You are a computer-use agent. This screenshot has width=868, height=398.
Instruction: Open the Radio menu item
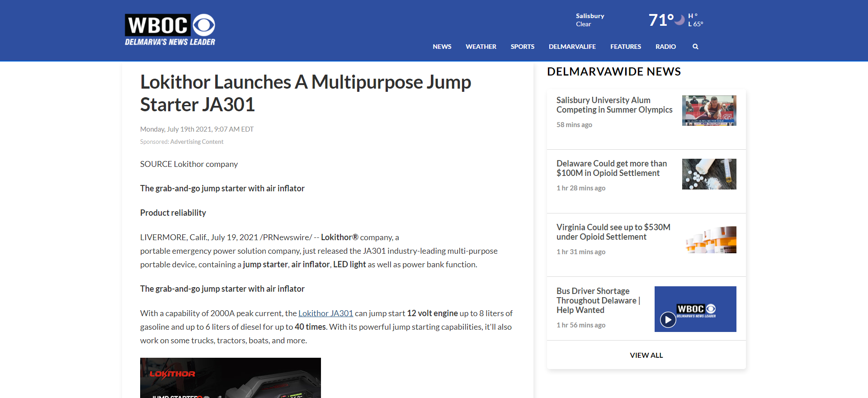click(665, 47)
